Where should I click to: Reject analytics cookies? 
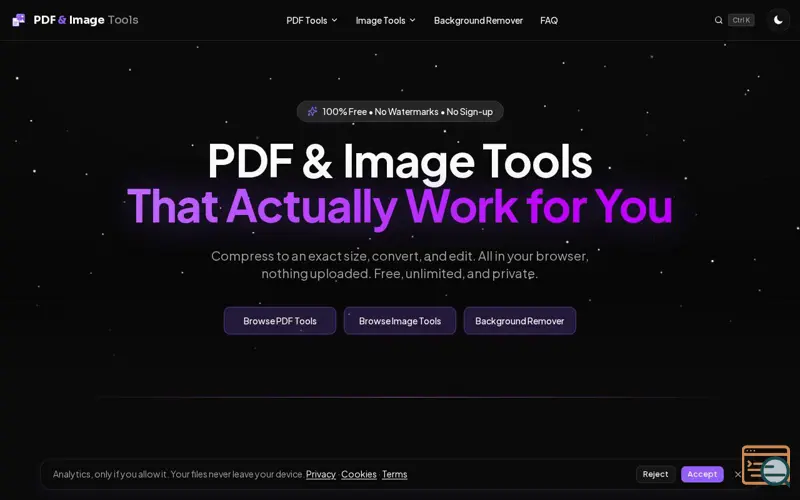(x=656, y=474)
